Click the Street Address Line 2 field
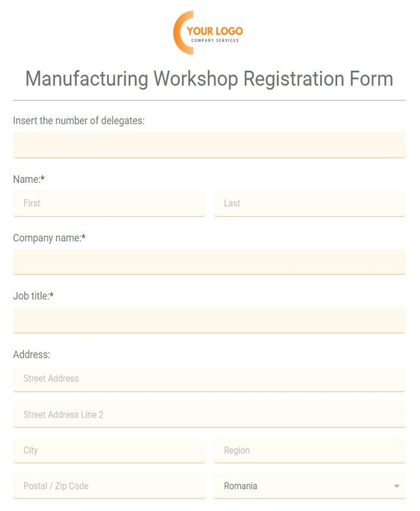Viewport: 420px width, 511px height. [x=209, y=414]
